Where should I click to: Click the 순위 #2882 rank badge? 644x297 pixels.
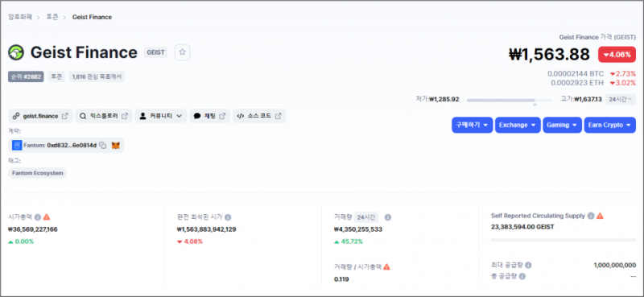coord(26,76)
